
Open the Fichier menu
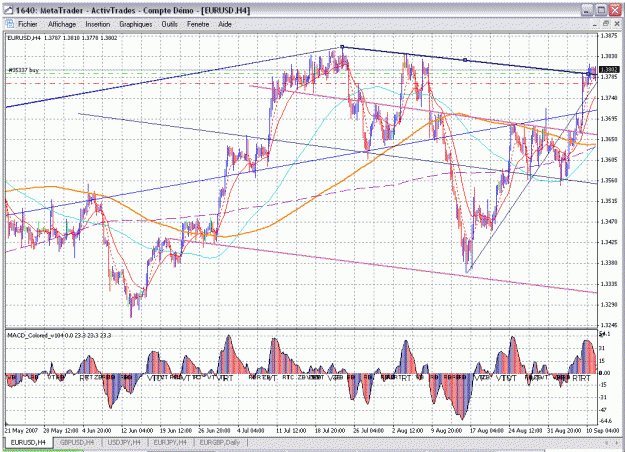28,24
